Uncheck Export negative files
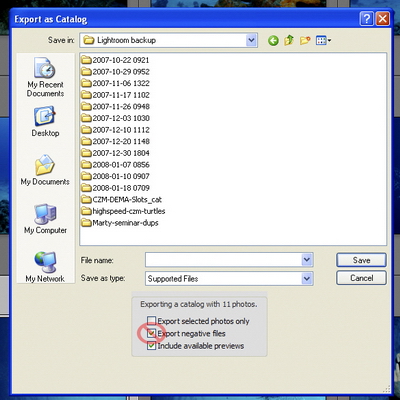This screenshot has height=400, width=400. point(151,333)
